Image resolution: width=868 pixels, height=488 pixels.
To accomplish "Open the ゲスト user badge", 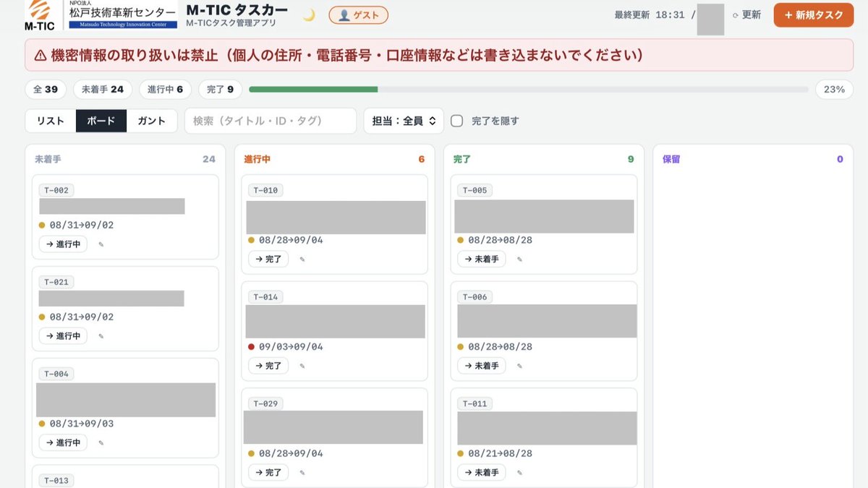I will point(358,15).
